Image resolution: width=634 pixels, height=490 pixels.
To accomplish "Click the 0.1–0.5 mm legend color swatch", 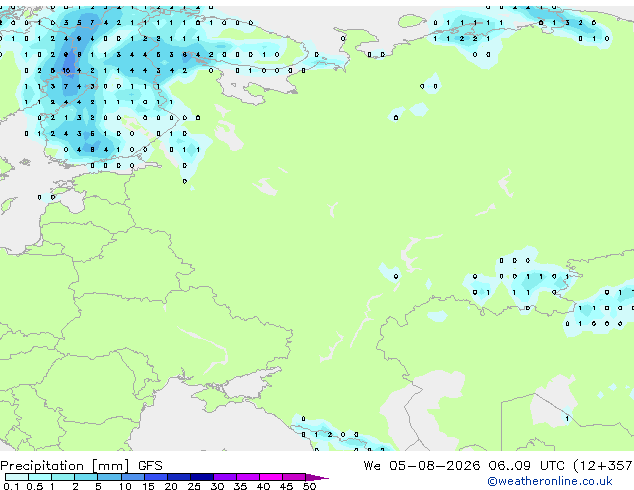I will click(x=17, y=477).
